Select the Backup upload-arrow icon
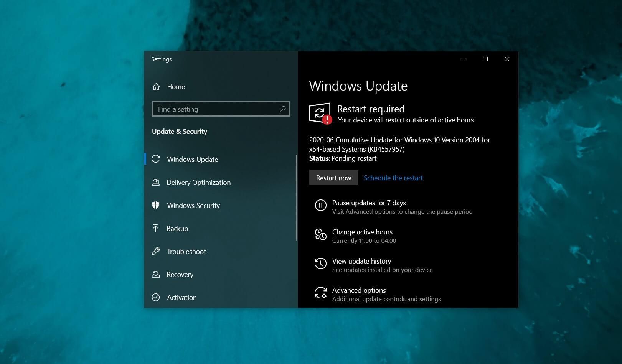Image resolution: width=622 pixels, height=364 pixels. coord(156,228)
